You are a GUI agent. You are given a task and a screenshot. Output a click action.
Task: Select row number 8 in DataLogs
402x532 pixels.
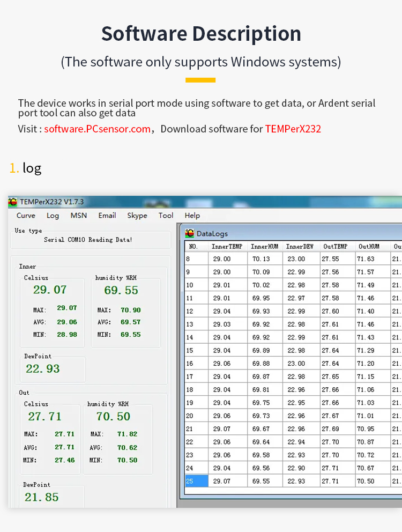(196, 259)
